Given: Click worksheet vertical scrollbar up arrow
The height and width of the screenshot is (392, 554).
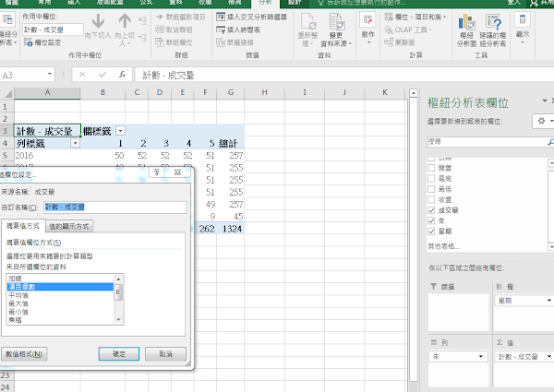Looking at the screenshot, I should coord(413,93).
